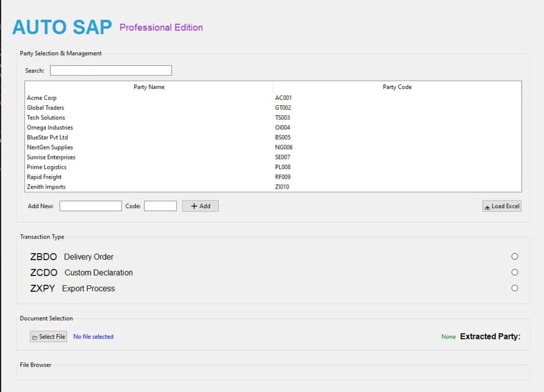This screenshot has height=392, width=544.
Task: Click party code PL008
Action: point(283,167)
